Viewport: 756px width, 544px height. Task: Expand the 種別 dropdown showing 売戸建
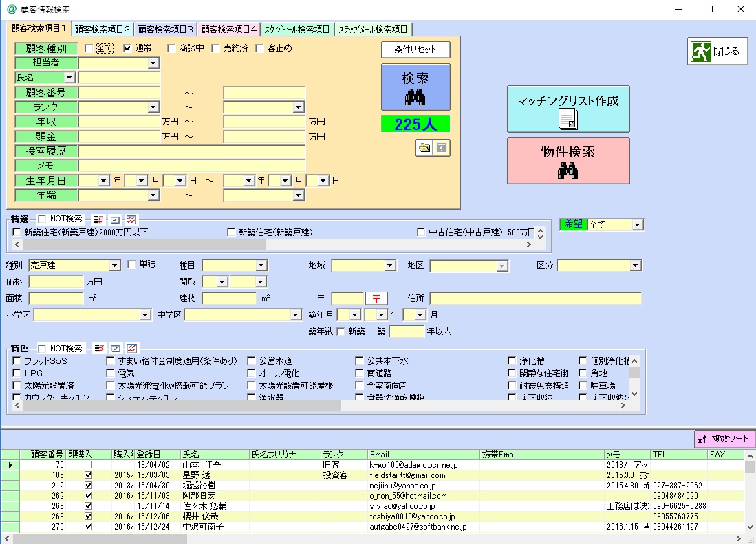coord(114,265)
